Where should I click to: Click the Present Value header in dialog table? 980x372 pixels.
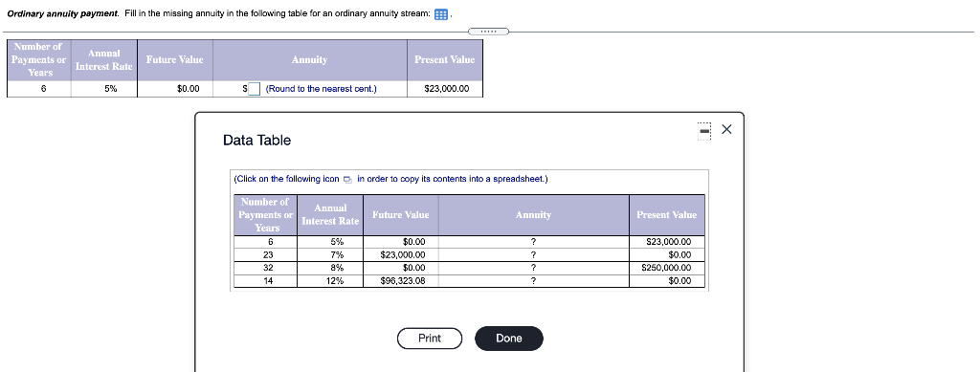pos(667,215)
